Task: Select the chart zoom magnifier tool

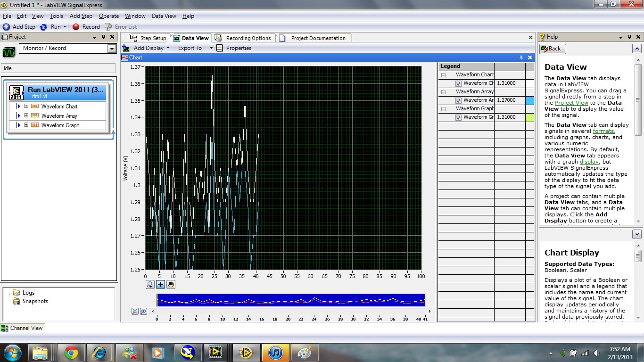Action: pos(150,284)
